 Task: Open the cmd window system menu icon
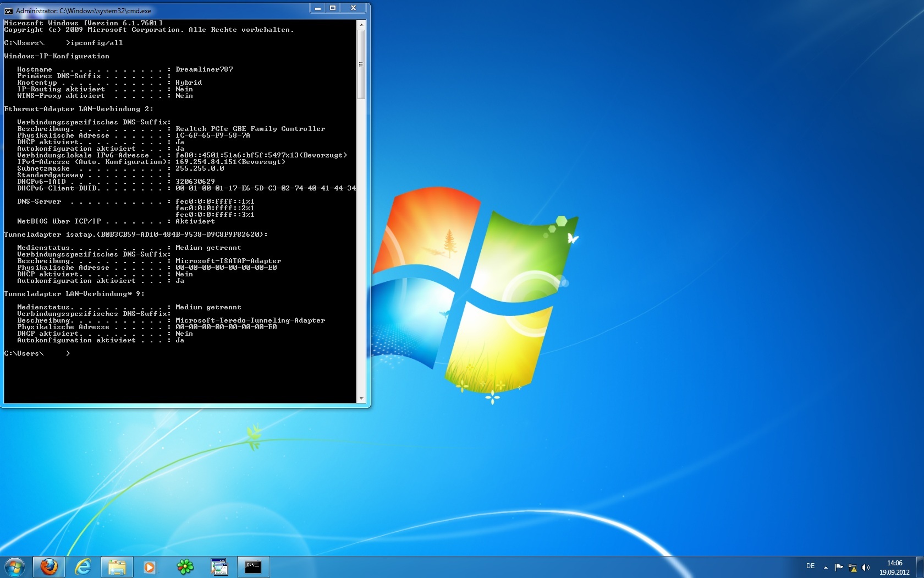pos(9,10)
